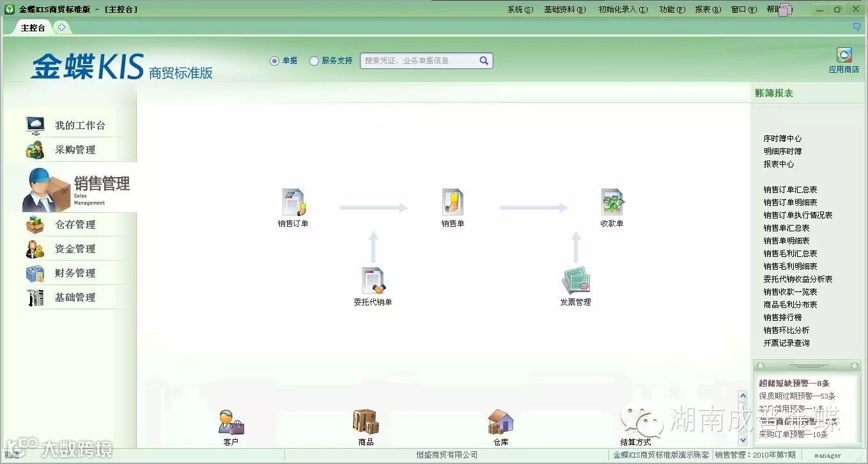This screenshot has width=868, height=464.
Task: Open the 明细序时簿 link
Action: click(x=782, y=151)
